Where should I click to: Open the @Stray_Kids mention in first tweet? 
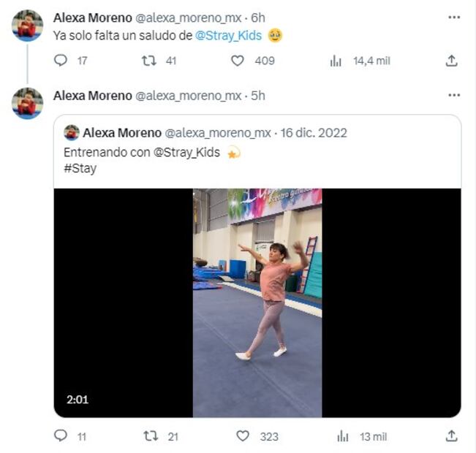coord(228,35)
